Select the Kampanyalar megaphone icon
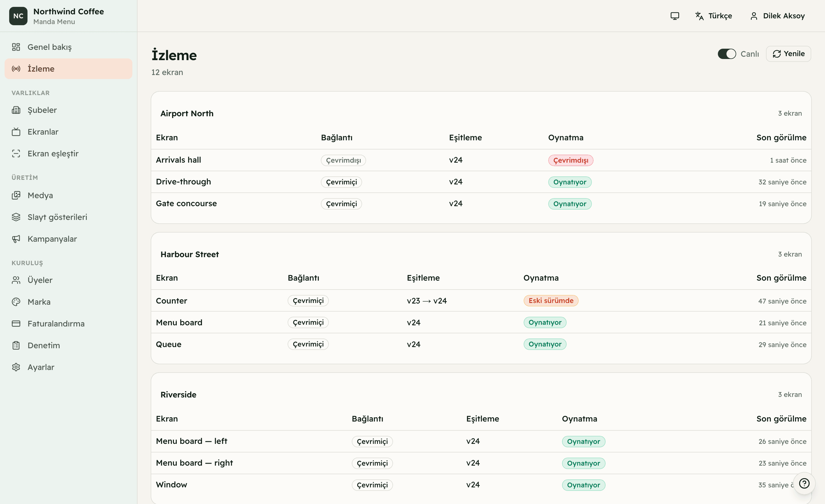 16,239
